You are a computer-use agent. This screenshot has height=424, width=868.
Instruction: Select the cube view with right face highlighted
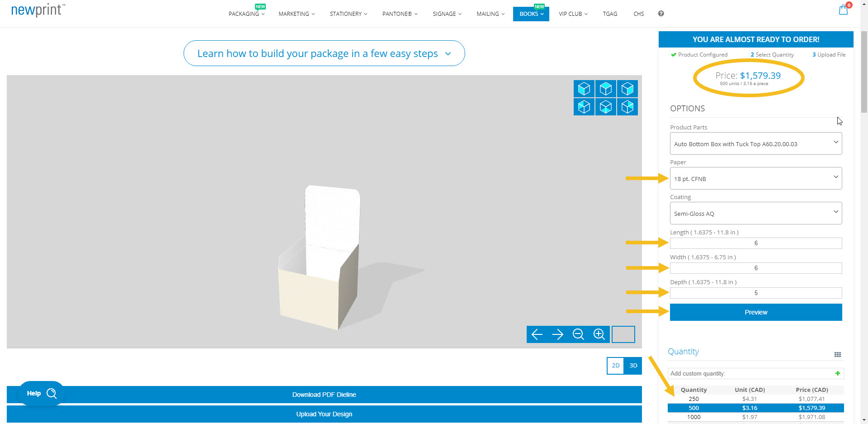coord(627,89)
